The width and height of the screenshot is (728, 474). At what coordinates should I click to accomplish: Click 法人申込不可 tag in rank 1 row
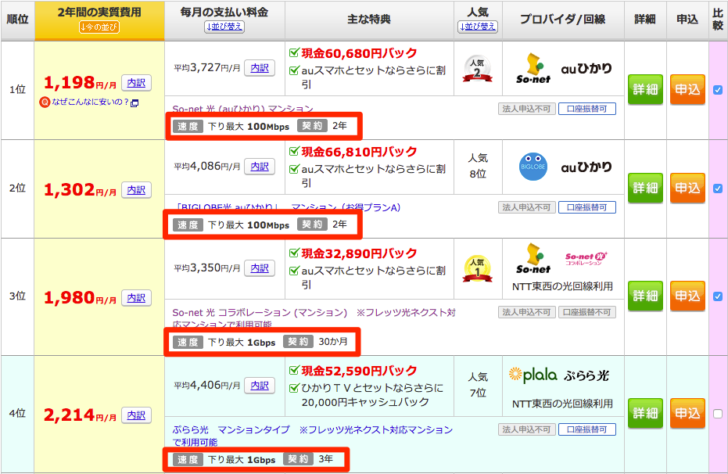pyautogui.click(x=526, y=109)
